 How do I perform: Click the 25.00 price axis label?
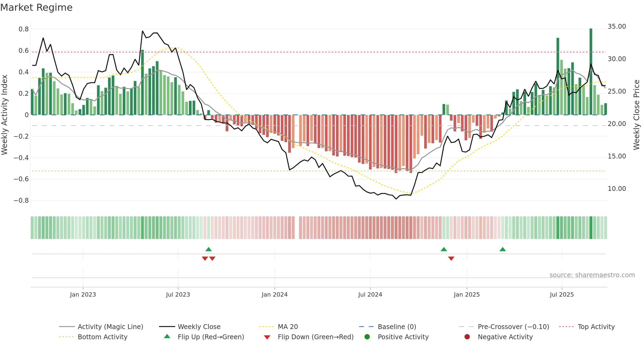coord(617,91)
